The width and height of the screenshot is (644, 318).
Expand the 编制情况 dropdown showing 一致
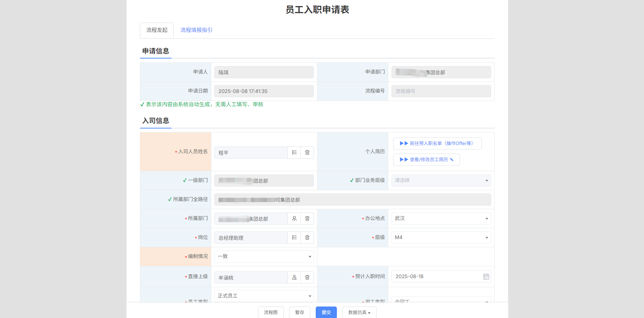[x=264, y=257]
